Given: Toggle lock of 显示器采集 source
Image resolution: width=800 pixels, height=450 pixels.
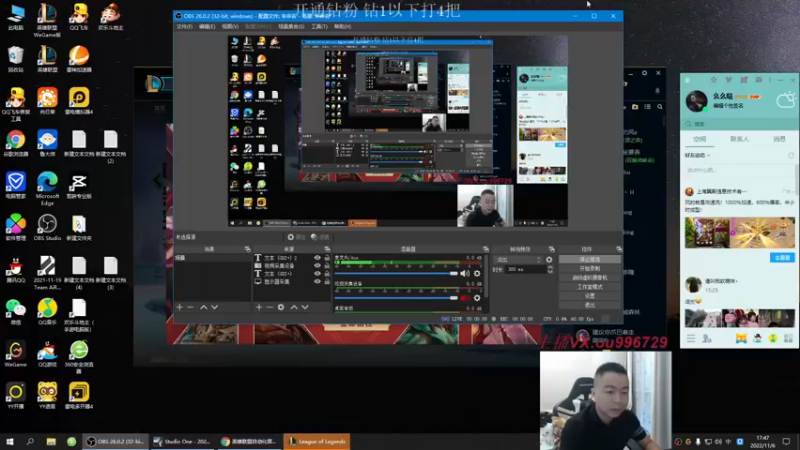Looking at the screenshot, I should pos(327,282).
